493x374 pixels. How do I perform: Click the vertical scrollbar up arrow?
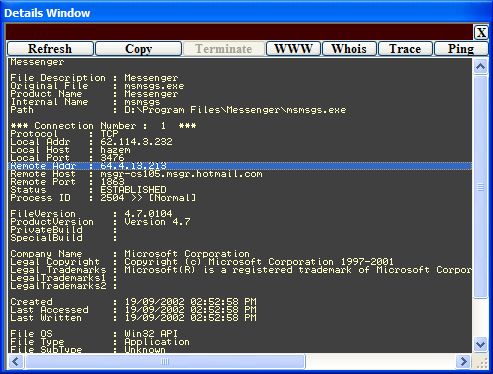[480, 67]
